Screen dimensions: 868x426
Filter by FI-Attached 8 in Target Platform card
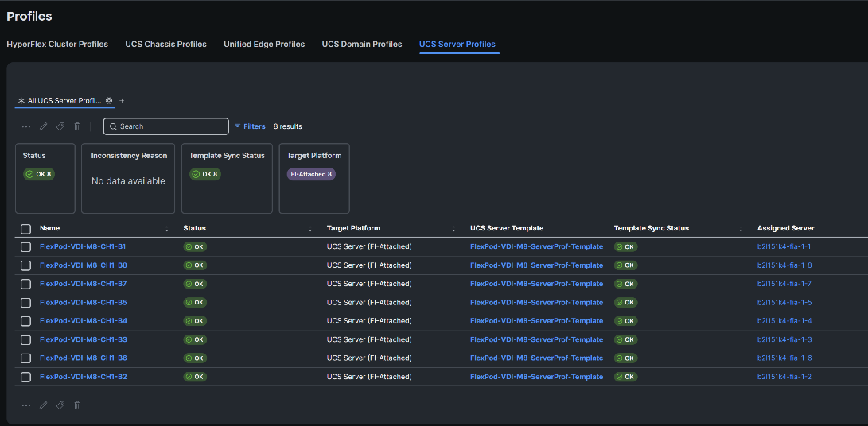311,174
